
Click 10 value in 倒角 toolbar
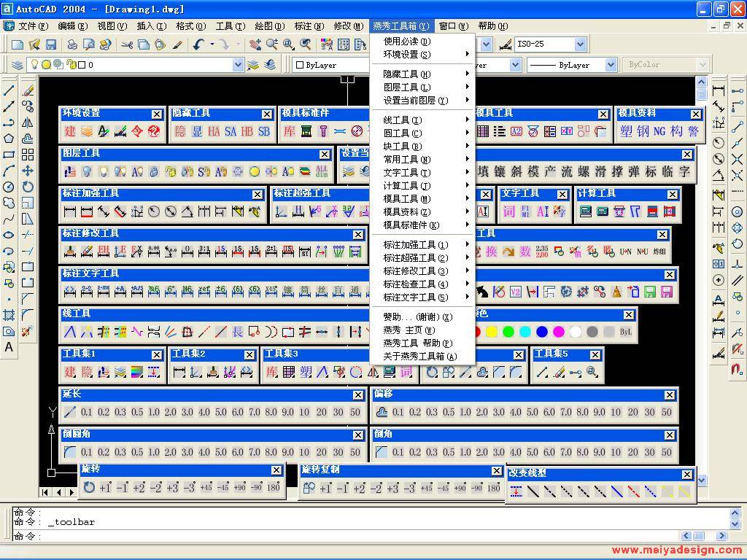[x=616, y=452]
